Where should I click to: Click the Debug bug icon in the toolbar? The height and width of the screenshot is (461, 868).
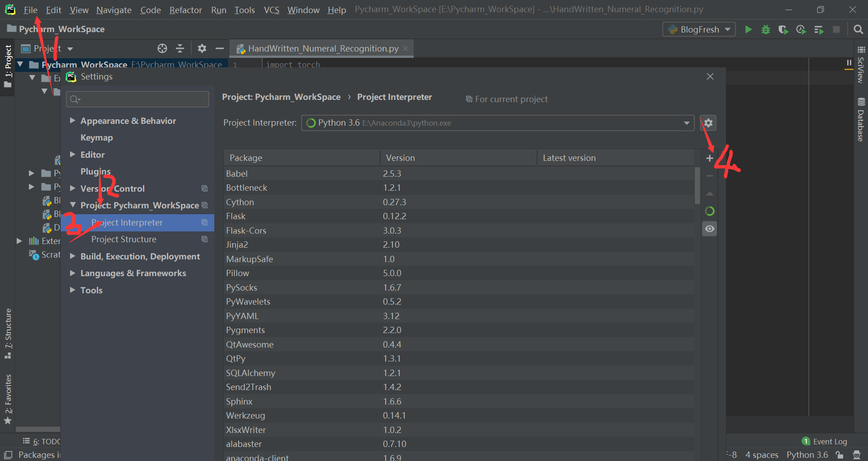(766, 29)
